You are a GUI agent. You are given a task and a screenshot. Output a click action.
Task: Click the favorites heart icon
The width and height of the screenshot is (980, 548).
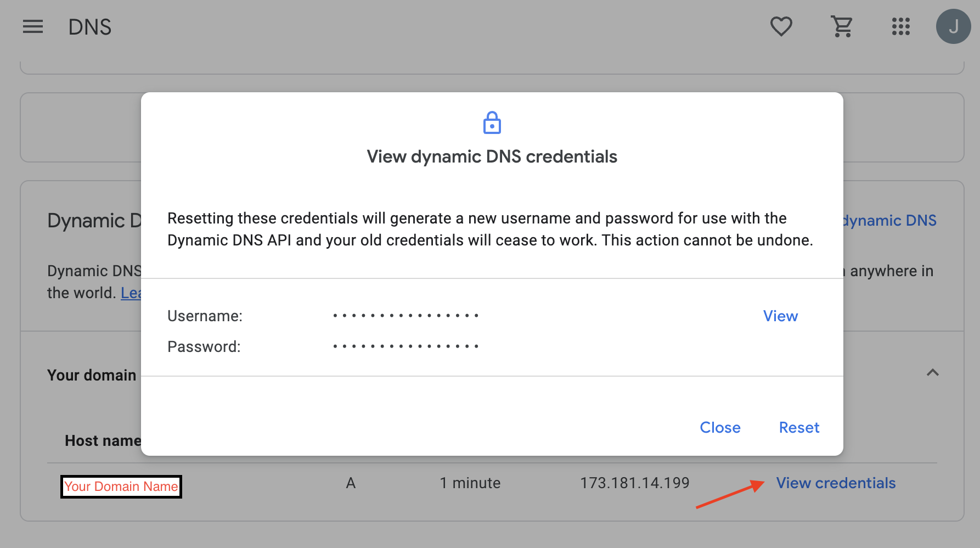(781, 26)
